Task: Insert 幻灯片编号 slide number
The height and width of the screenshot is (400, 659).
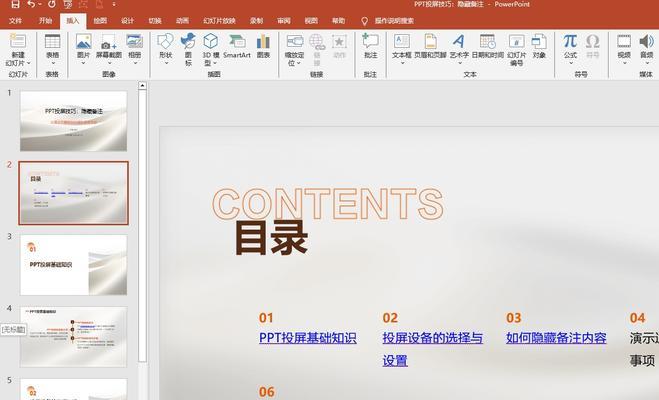Action: coord(517,50)
